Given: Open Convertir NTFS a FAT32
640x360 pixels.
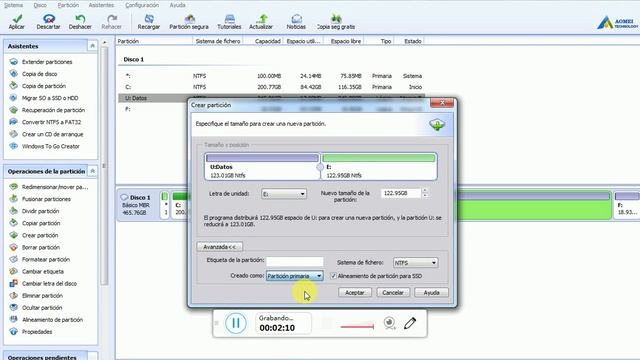Looking at the screenshot, I should tap(51, 122).
